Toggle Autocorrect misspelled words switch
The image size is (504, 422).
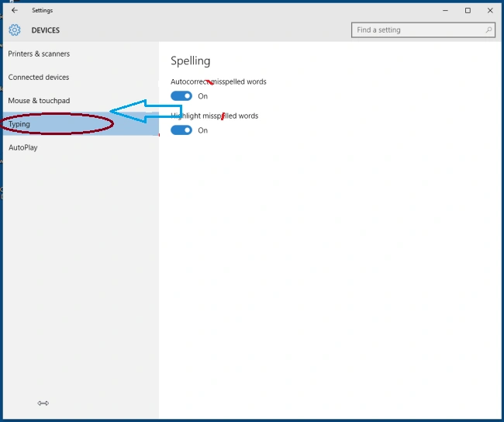coord(181,96)
